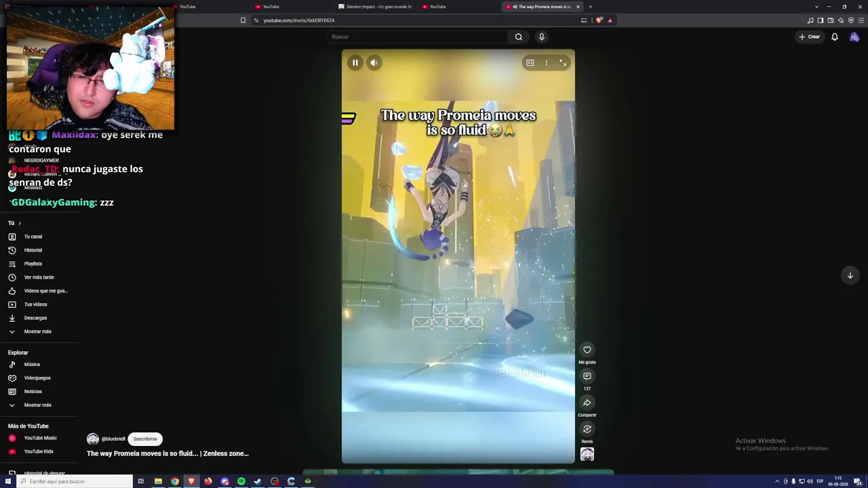Open the Windows notification center
This screenshot has width=868, height=488.
tap(858, 481)
